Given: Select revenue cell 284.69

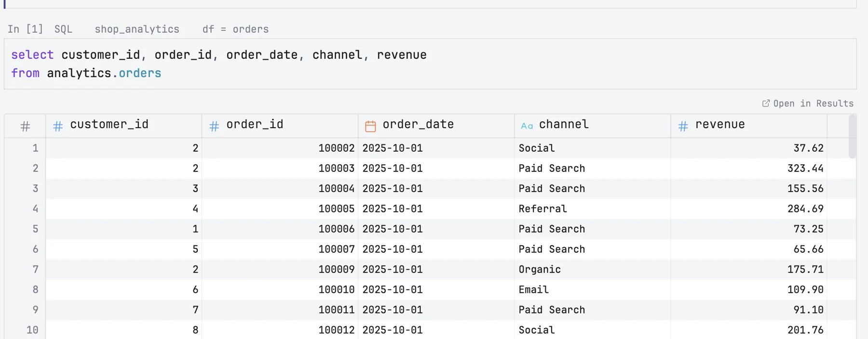Looking at the screenshot, I should tap(748, 209).
